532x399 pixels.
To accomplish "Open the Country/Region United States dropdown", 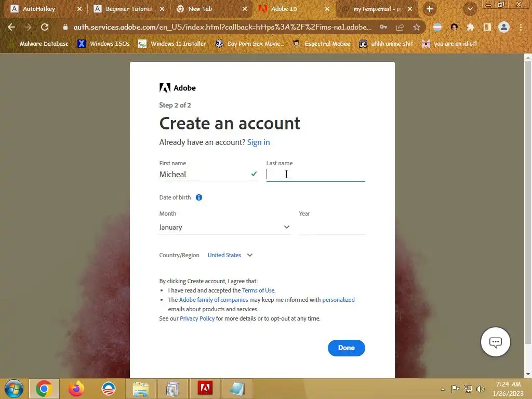I will (x=230, y=255).
